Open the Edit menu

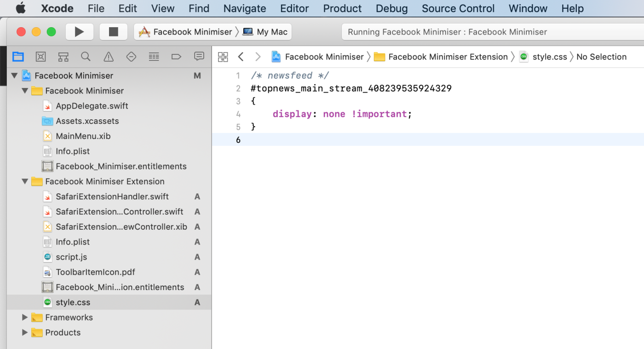128,8
